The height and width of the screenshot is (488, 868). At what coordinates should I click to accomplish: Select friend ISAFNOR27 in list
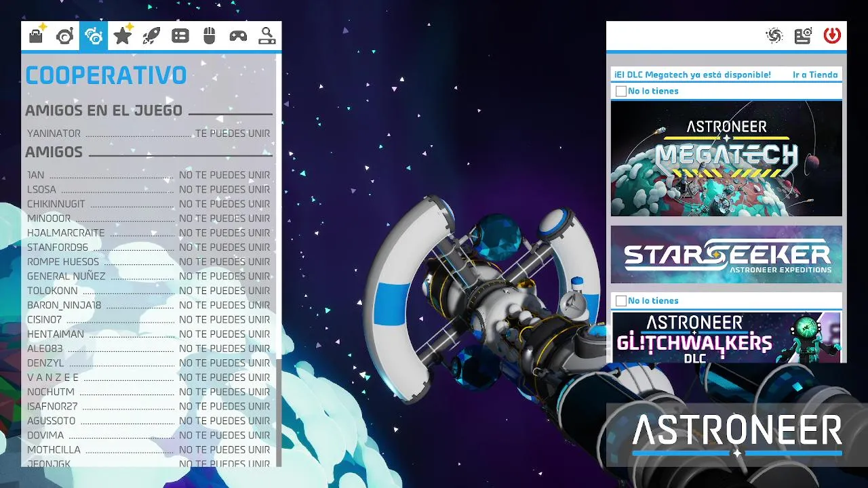click(x=149, y=406)
